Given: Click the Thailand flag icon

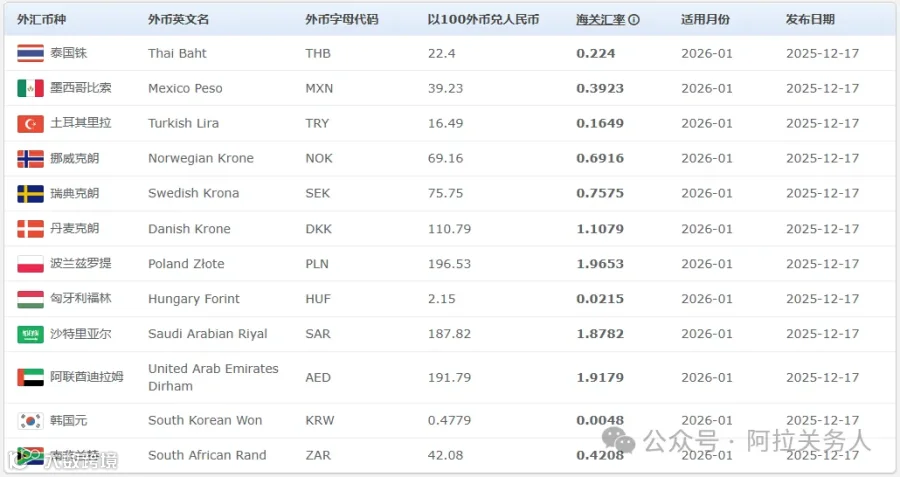Looking at the screenshot, I should pyautogui.click(x=30, y=53).
